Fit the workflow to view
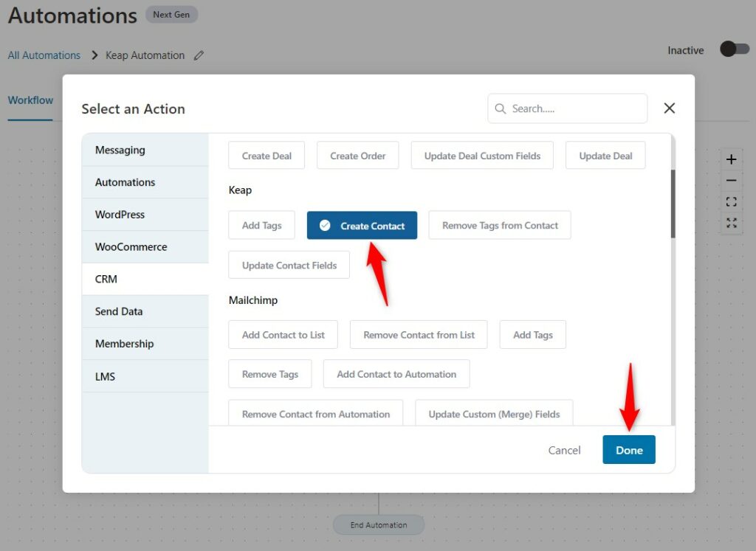 point(731,202)
